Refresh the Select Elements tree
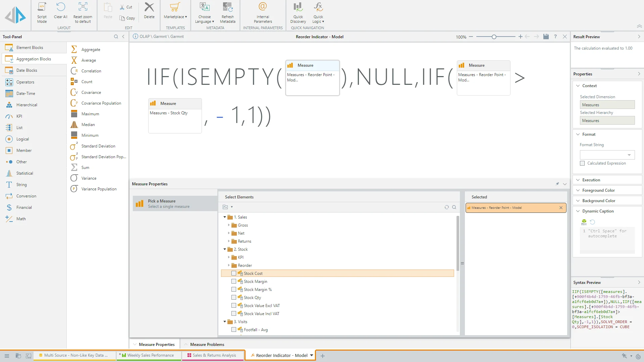The height and width of the screenshot is (362, 644). 446,207
